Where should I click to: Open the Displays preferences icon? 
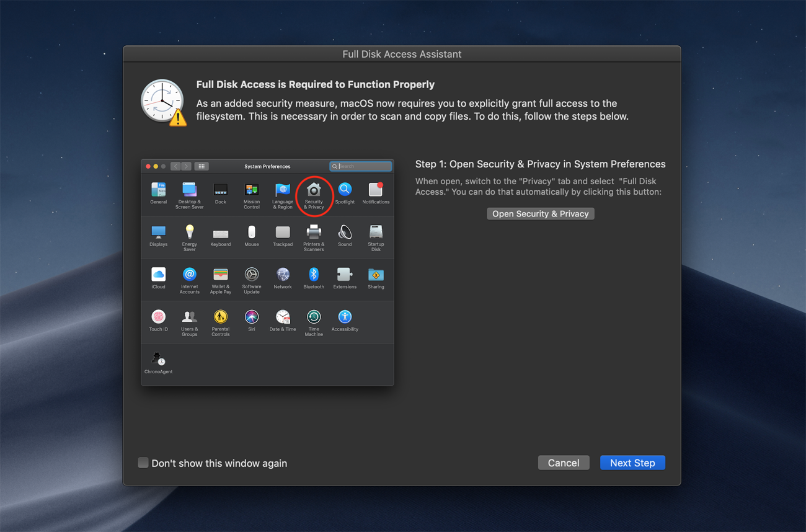coord(158,232)
